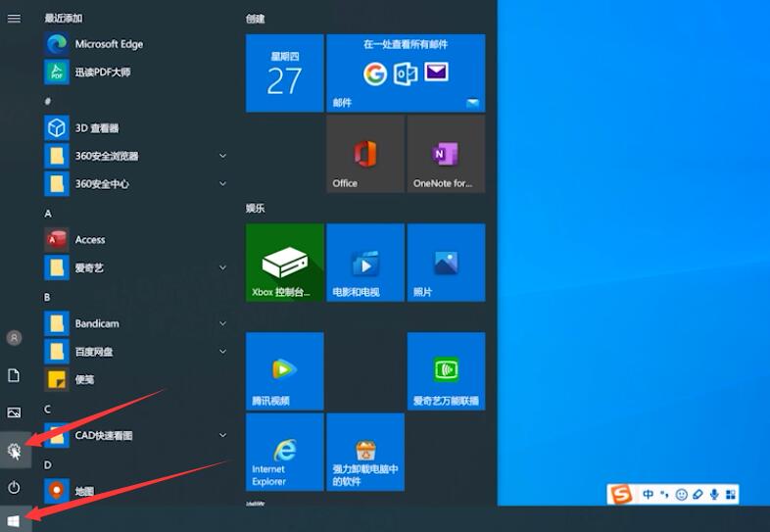Click the C section letter header
The image size is (770, 532).
tap(48, 410)
